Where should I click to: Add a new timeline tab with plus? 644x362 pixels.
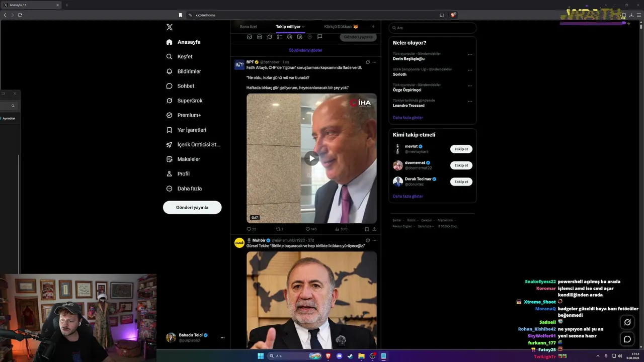click(373, 27)
